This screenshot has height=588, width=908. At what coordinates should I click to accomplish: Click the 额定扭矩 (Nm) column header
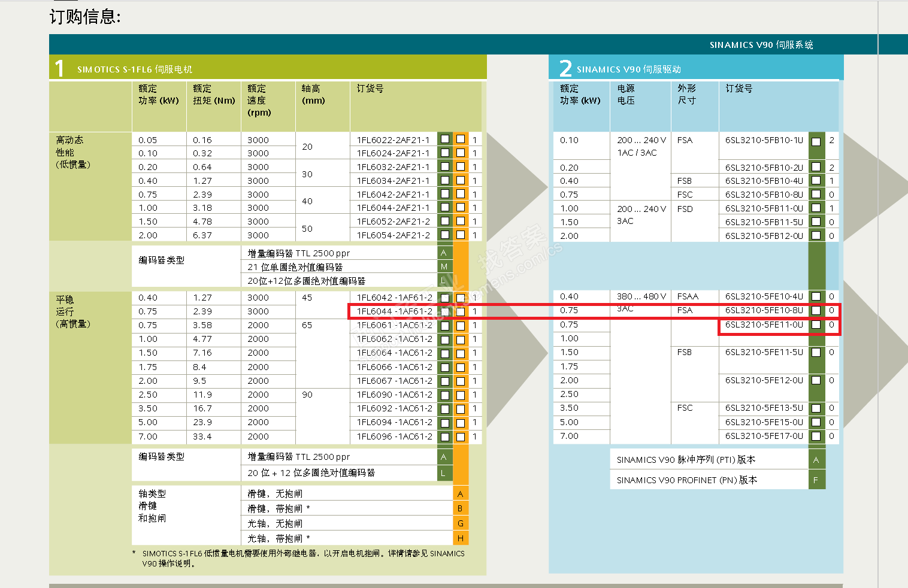(x=214, y=95)
